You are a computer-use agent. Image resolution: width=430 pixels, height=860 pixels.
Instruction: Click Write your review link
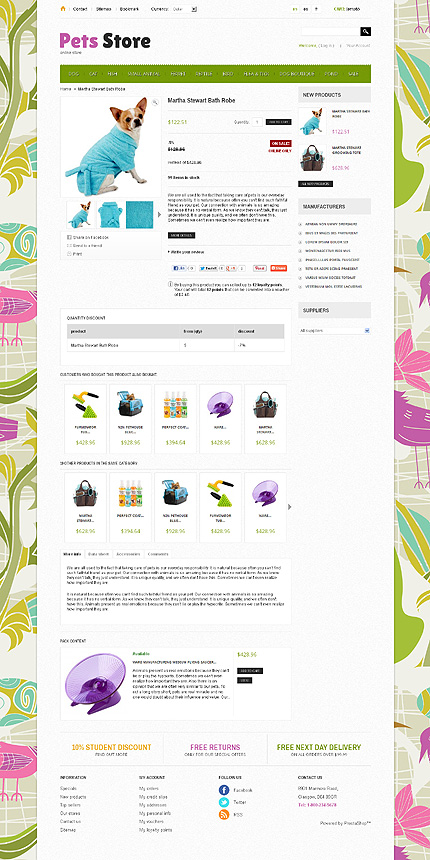(186, 252)
